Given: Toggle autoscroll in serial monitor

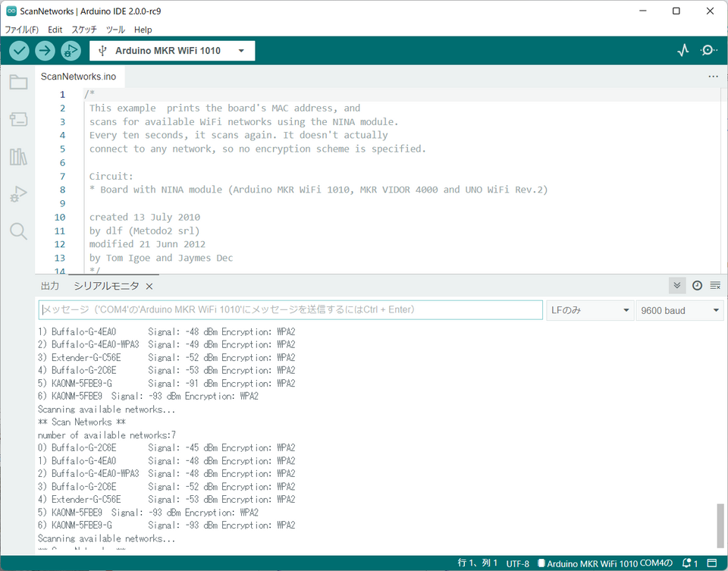Looking at the screenshot, I should (677, 285).
